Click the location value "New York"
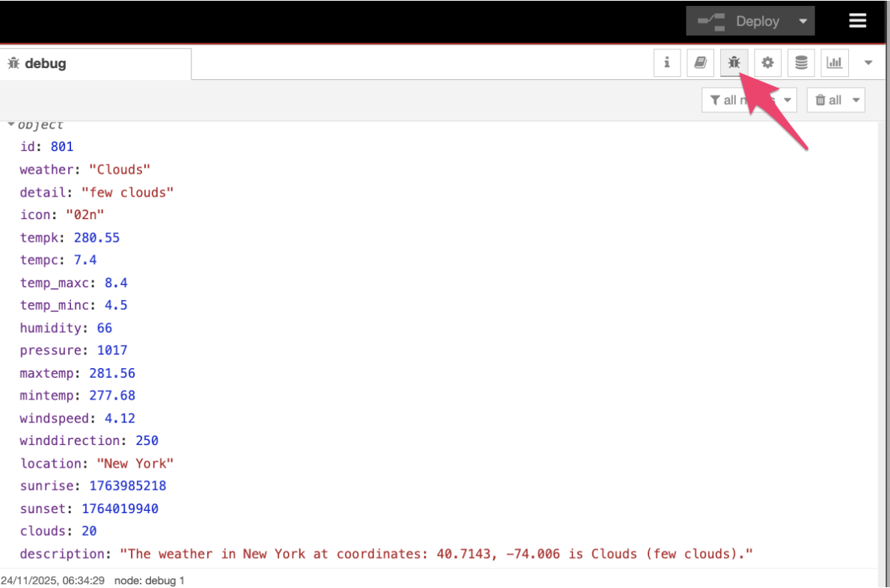The width and height of the screenshot is (890, 588). tap(135, 463)
